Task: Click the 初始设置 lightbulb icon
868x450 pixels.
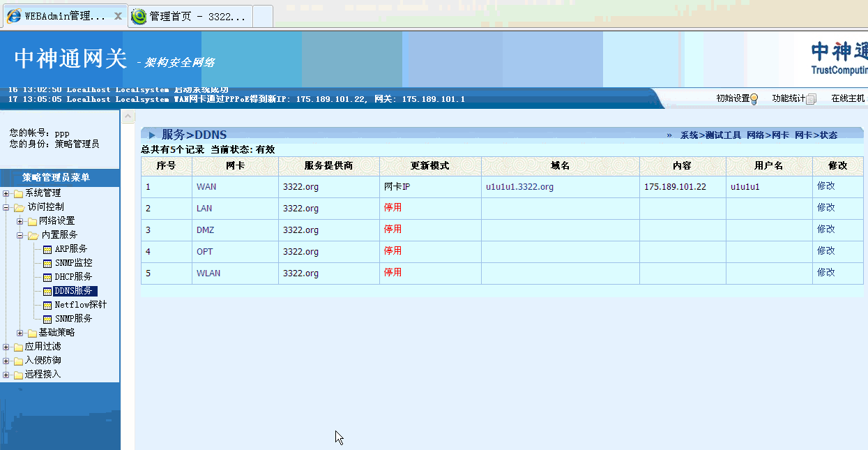Action: pyautogui.click(x=754, y=99)
